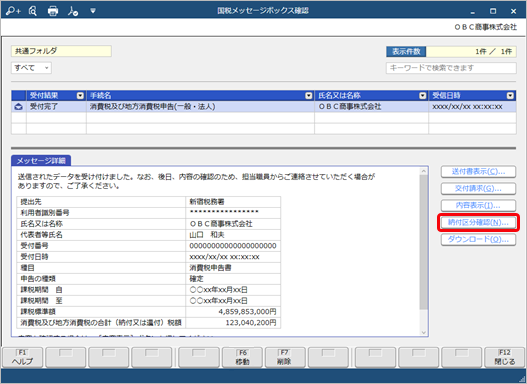
Task: Click the tools settings icon in title bar
Action: [73, 11]
